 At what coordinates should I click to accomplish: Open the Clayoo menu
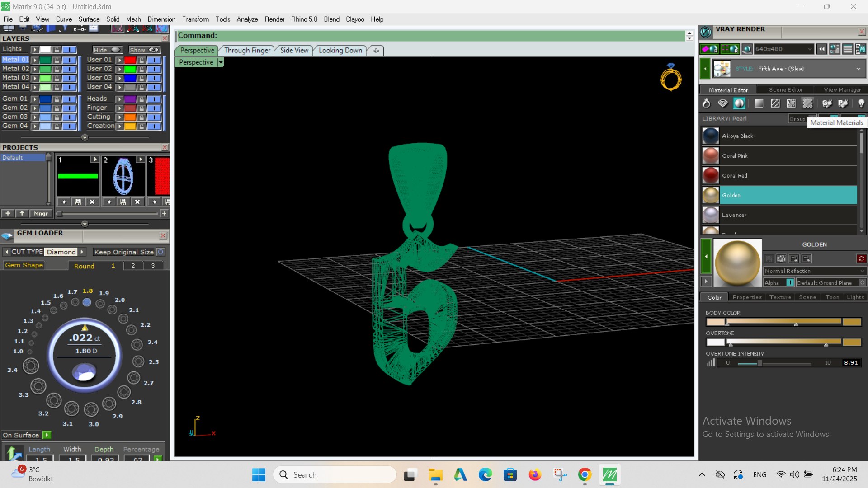pos(355,19)
